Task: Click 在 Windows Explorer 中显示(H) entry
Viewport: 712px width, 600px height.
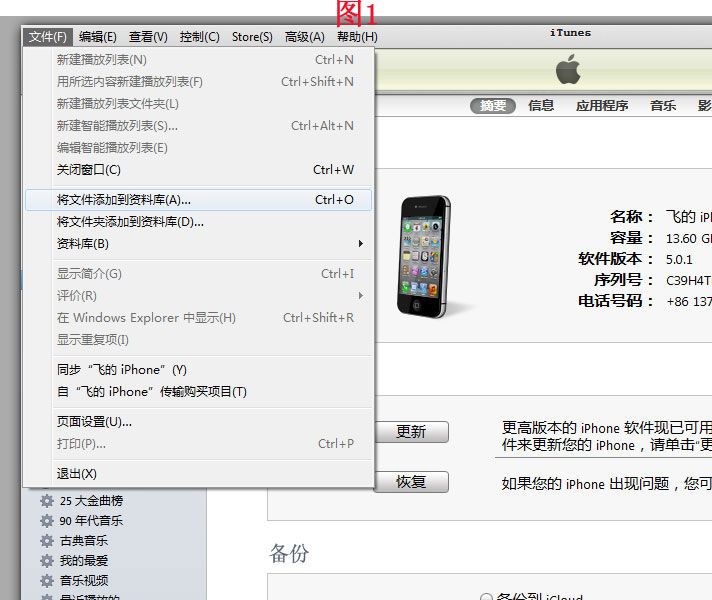Action: pyautogui.click(x=199, y=318)
